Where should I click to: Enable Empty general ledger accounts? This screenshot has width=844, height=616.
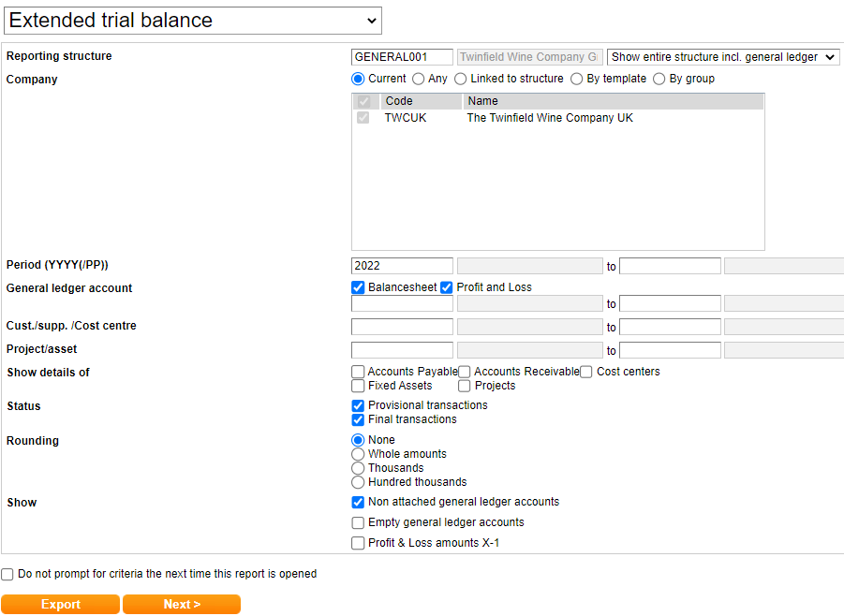(358, 522)
